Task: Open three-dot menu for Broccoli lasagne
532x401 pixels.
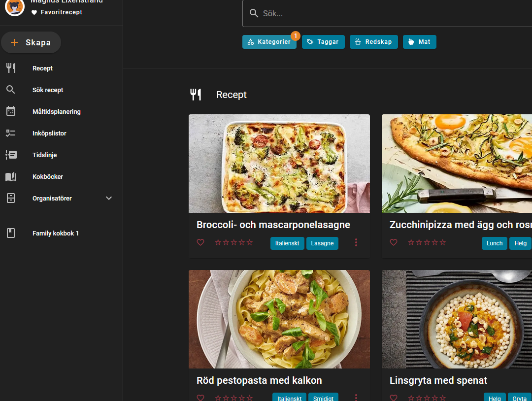Action: 356,242
